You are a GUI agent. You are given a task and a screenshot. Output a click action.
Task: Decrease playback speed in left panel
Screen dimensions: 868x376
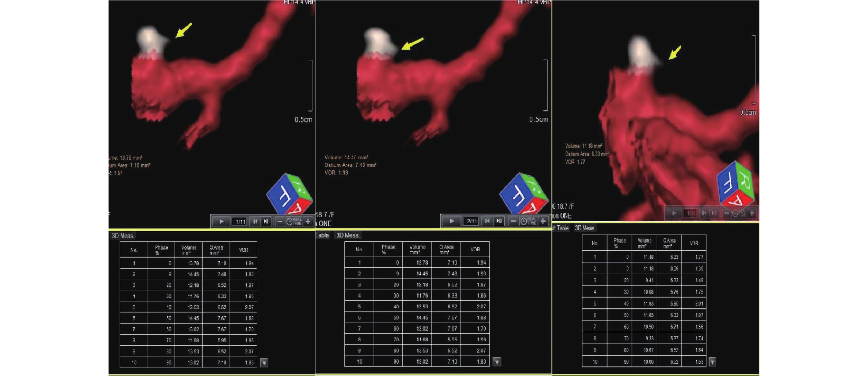tap(279, 222)
